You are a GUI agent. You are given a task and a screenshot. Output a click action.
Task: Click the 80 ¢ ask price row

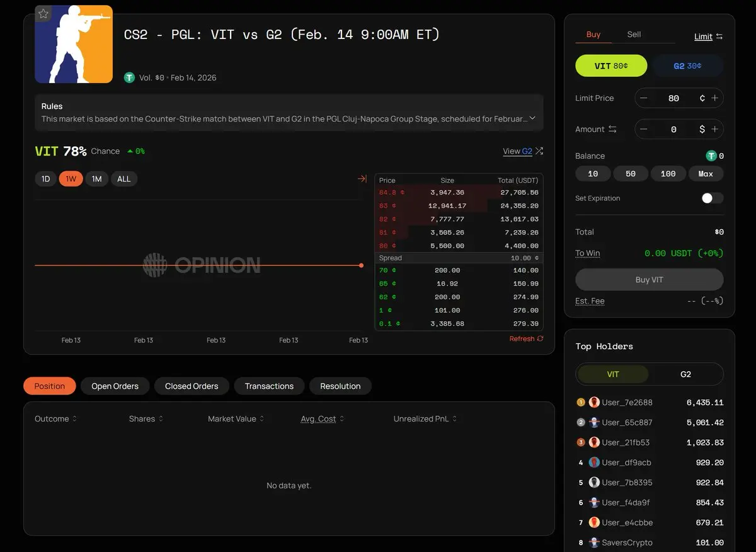[x=459, y=246]
